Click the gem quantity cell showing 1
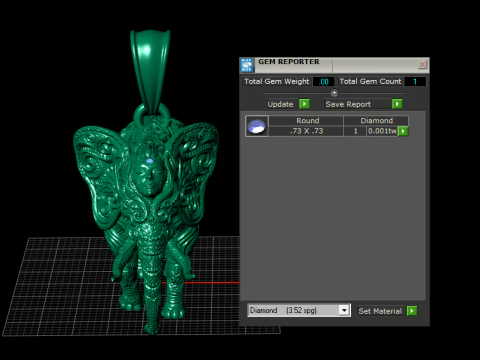 tap(355, 131)
